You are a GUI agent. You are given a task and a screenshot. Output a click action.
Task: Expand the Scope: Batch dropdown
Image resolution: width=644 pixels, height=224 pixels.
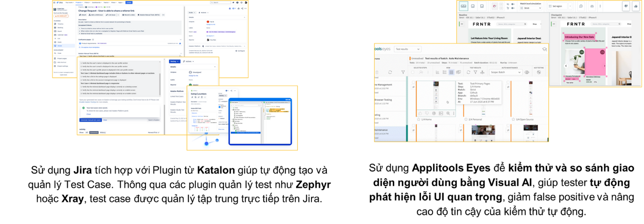pos(506,72)
